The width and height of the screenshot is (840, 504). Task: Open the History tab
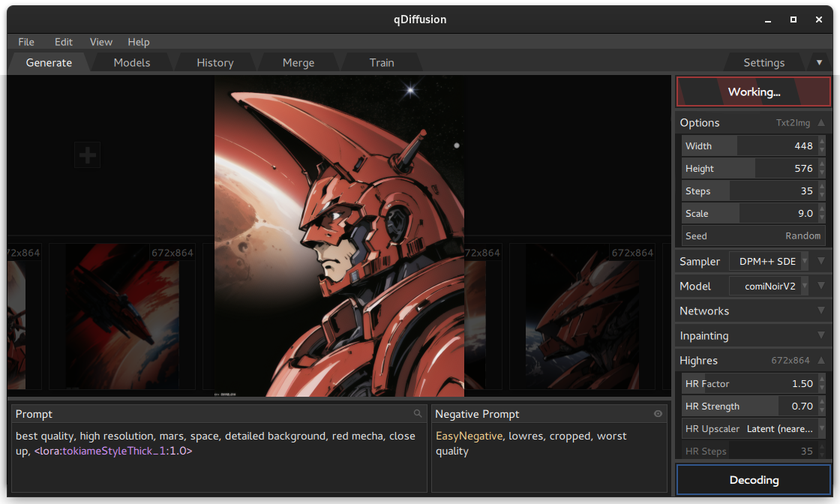pos(214,63)
